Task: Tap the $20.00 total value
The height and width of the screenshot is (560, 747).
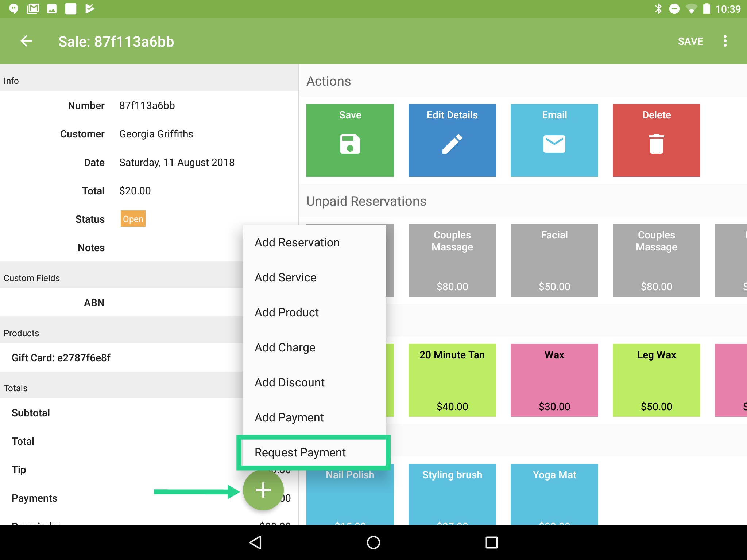Action: click(x=135, y=191)
